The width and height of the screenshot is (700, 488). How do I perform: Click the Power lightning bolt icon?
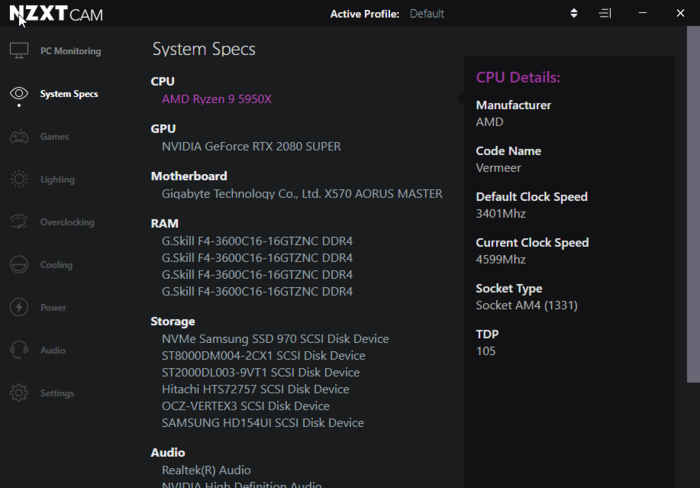19,307
